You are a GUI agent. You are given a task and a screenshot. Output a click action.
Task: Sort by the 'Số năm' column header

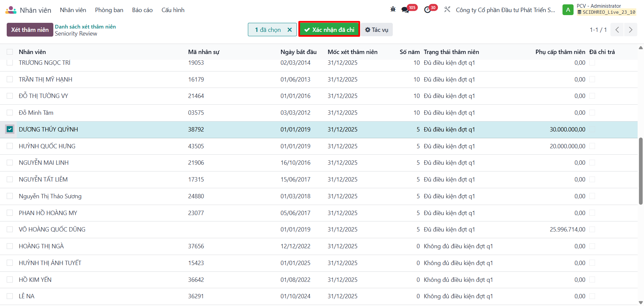click(410, 52)
